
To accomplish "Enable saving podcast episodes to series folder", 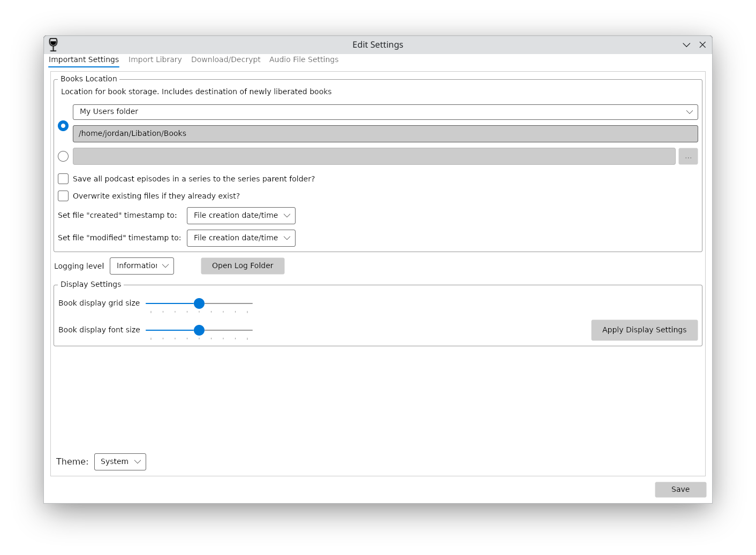I will [63, 179].
